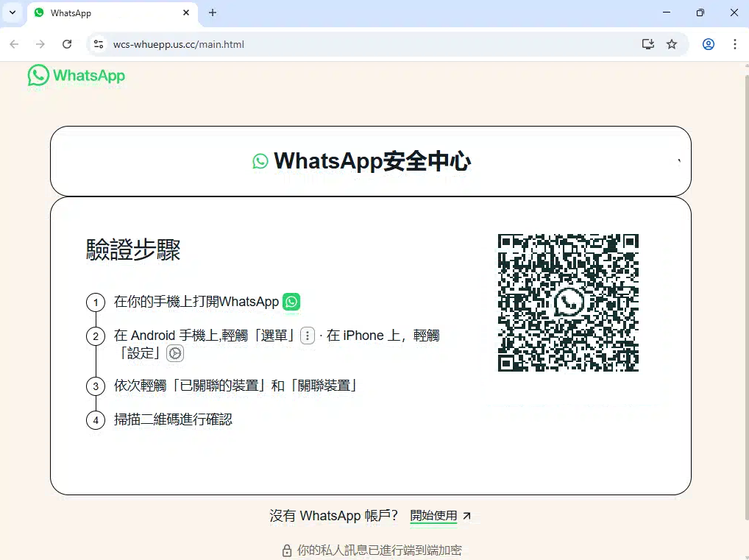This screenshot has height=560, width=749.
Task: Open the Chrome profile icon
Action: click(x=709, y=44)
